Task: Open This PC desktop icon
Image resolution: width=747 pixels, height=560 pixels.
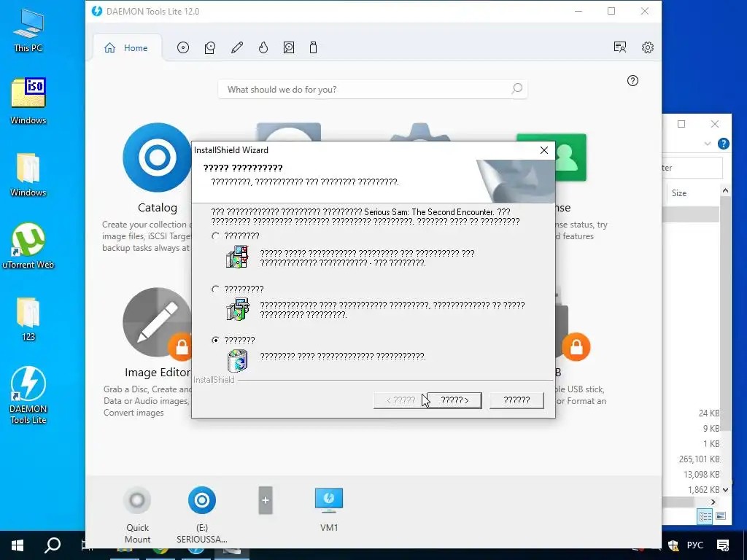Action: 28,31
